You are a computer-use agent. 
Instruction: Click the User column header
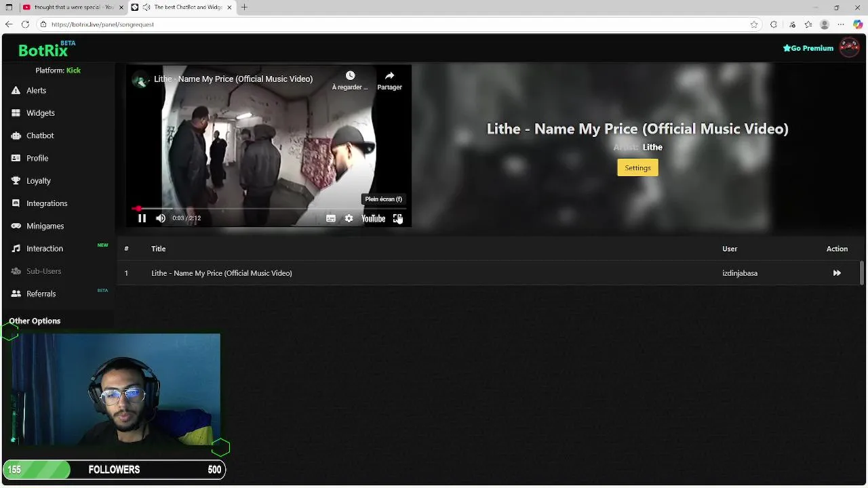(x=730, y=249)
